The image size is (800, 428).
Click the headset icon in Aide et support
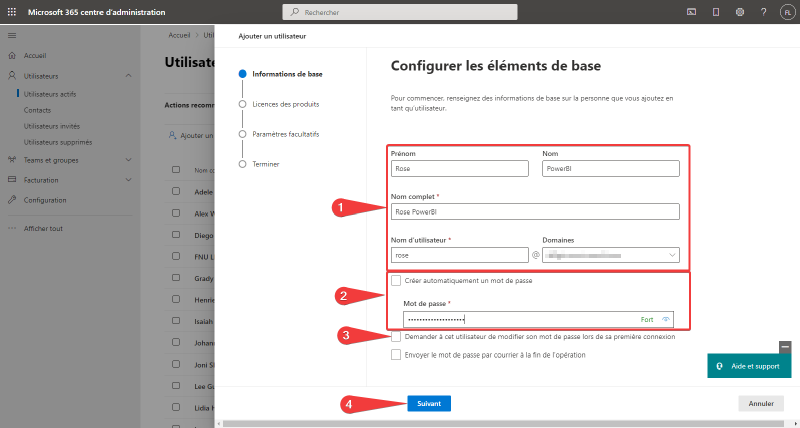pos(720,366)
